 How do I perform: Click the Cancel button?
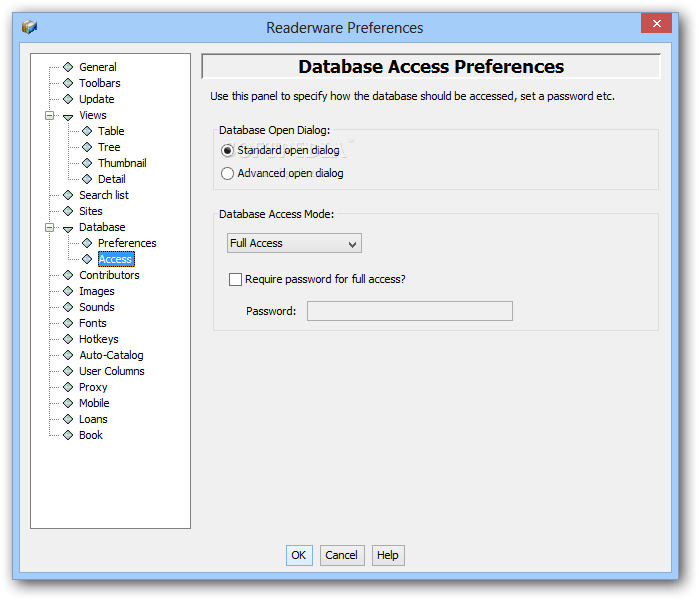[x=342, y=555]
